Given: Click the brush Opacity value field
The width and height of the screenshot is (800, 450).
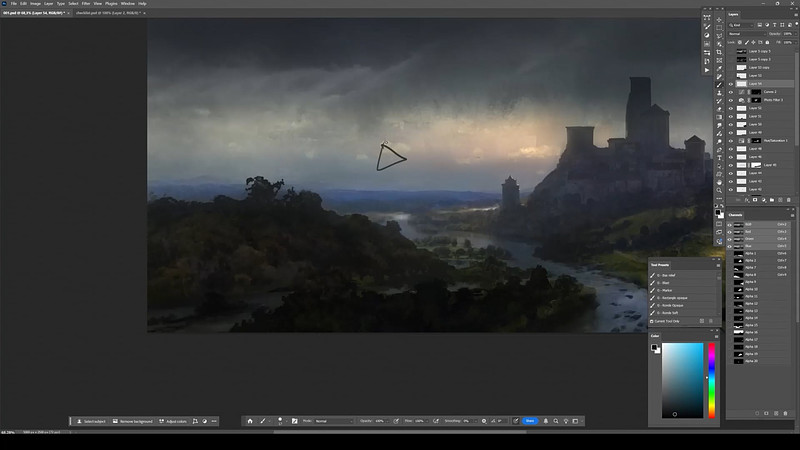Looking at the screenshot, I should (380, 421).
